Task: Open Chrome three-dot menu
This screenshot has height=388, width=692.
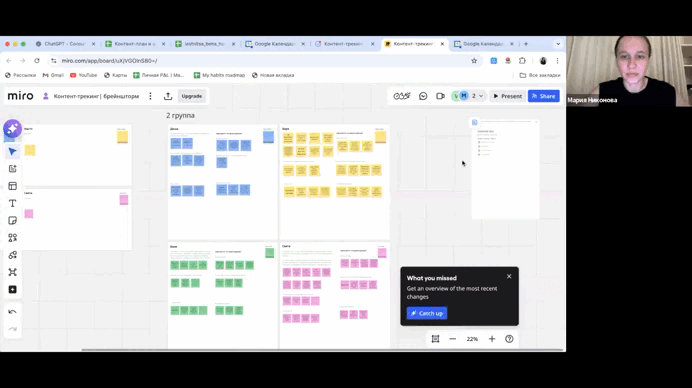Action: [x=557, y=60]
